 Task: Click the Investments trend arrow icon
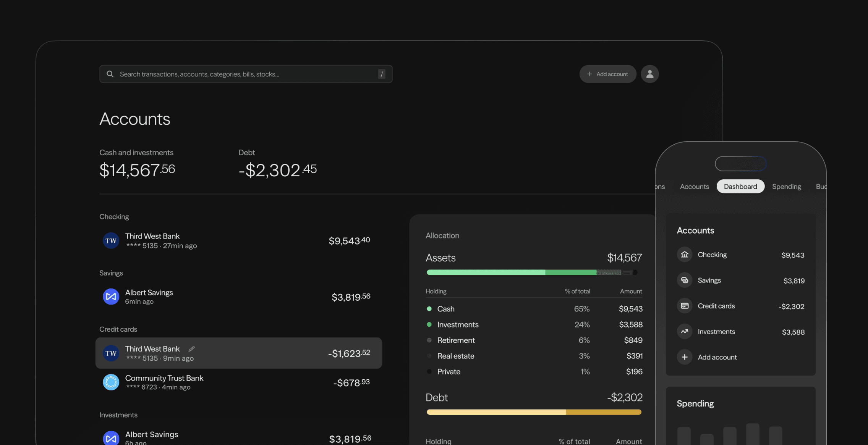pos(684,332)
